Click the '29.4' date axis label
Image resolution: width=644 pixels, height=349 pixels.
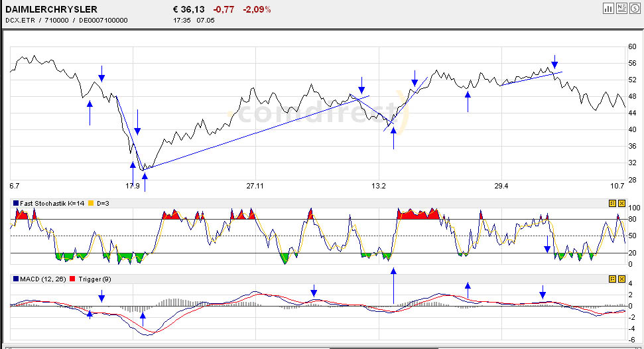click(x=501, y=186)
